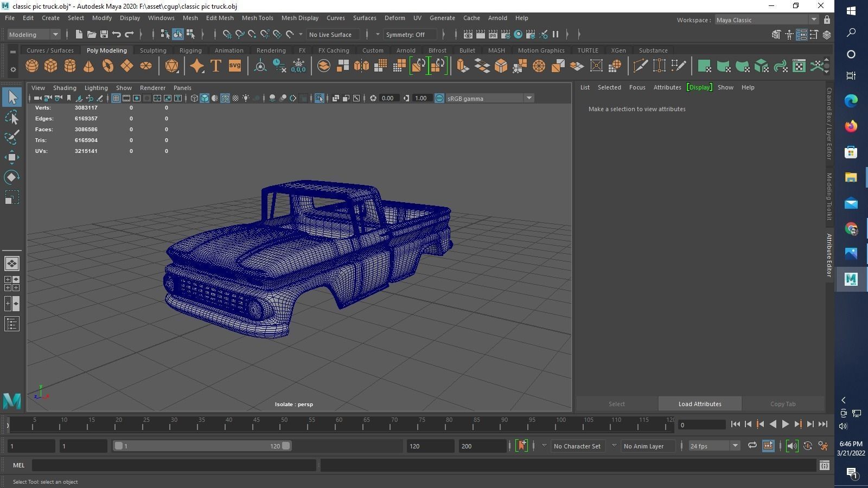Activate the Scale tool in toolbox
The image size is (868, 488).
pyautogui.click(x=12, y=197)
